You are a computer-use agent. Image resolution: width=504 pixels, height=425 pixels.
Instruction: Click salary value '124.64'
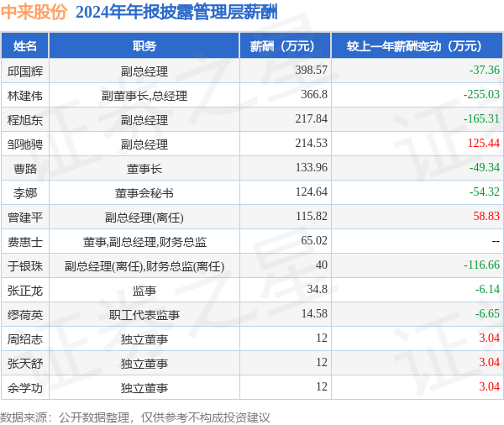[311, 192]
